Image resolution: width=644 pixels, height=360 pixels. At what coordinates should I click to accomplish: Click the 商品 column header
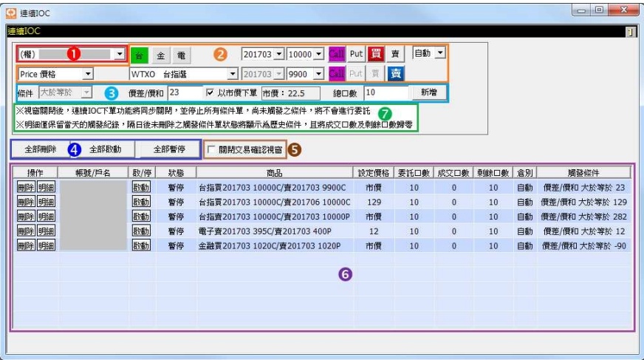coord(274,172)
